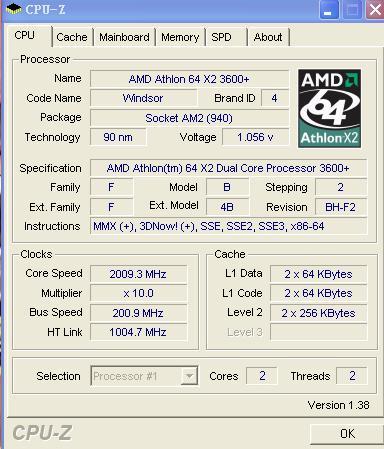Click the processor Name field
Screen dimensions: 384x449
(x=189, y=79)
